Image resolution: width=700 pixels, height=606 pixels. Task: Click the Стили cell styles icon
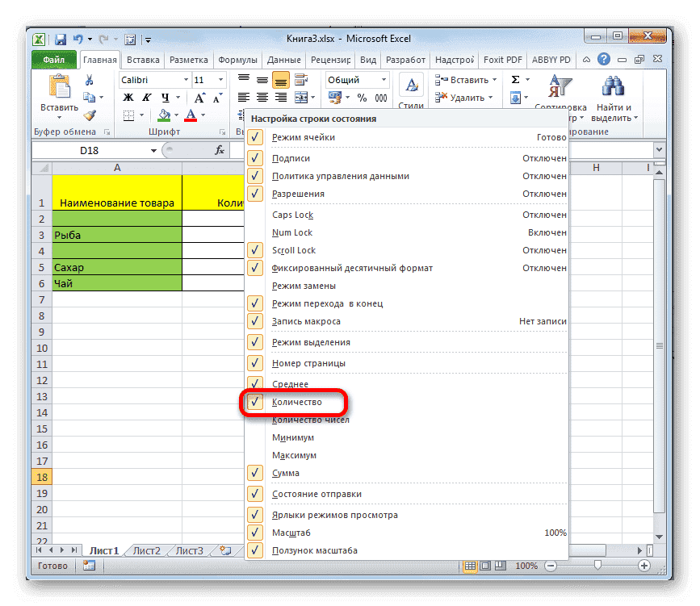(411, 86)
